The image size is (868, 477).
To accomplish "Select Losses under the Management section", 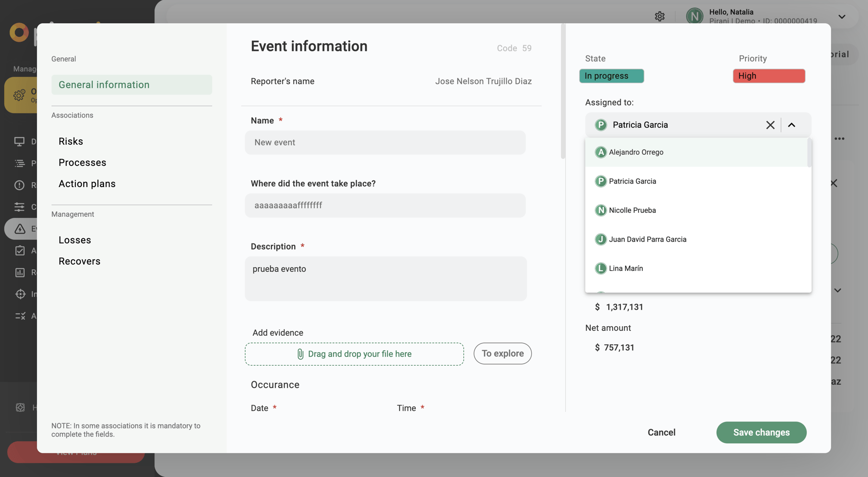I will click(75, 240).
